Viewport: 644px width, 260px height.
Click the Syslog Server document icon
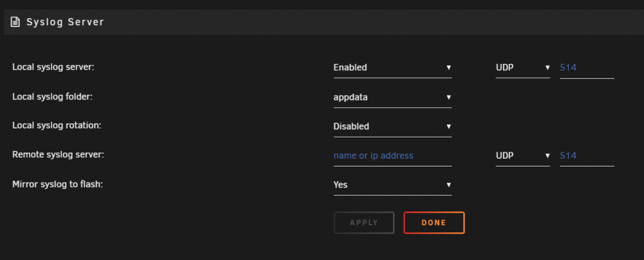pos(15,22)
